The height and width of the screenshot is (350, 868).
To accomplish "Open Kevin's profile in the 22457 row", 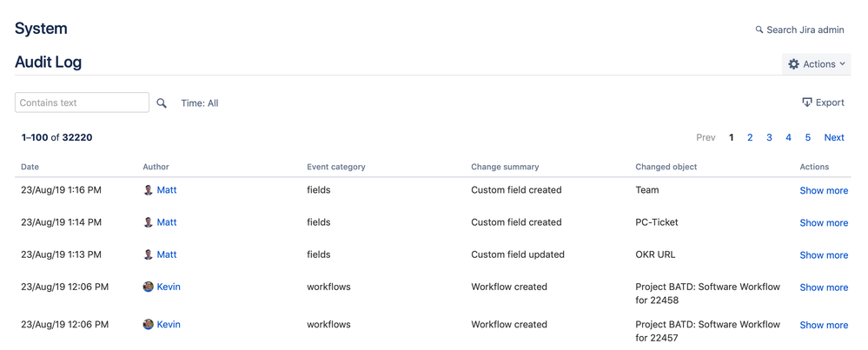I will coord(169,325).
